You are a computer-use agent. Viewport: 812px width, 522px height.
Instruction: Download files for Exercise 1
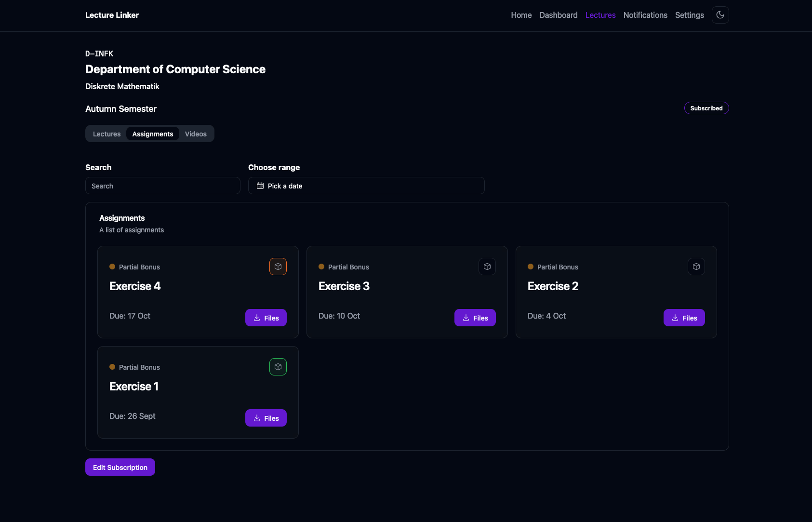pos(266,418)
